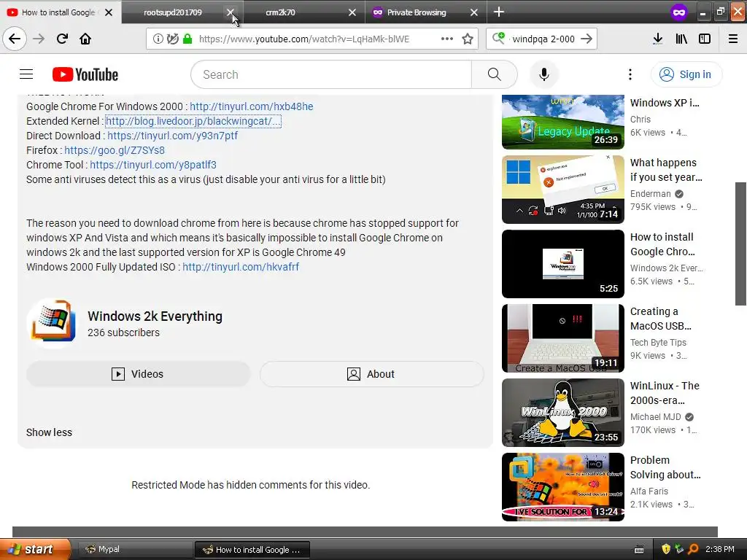The height and width of the screenshot is (560, 747).
Task: Select How to install Google taskbar button
Action: coord(252,550)
